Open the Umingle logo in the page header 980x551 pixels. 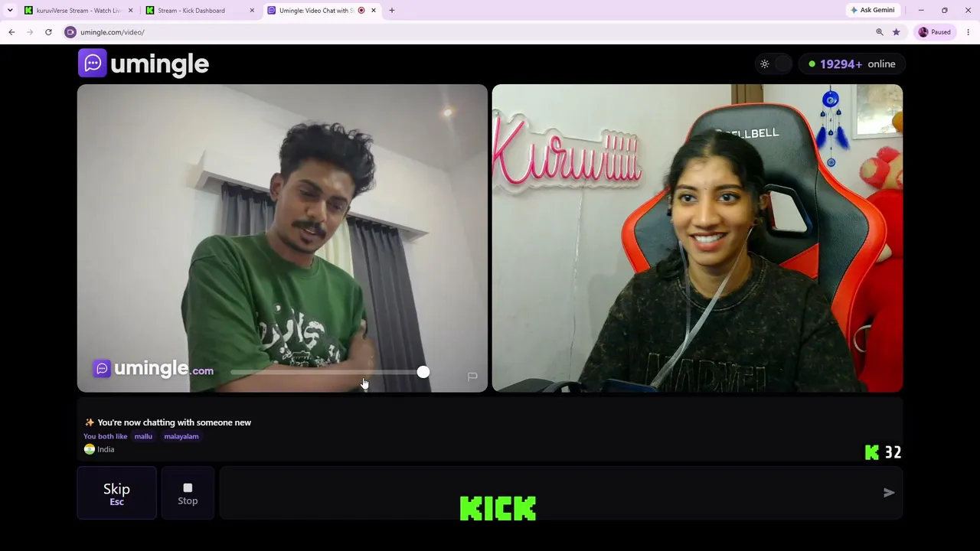[x=144, y=64]
